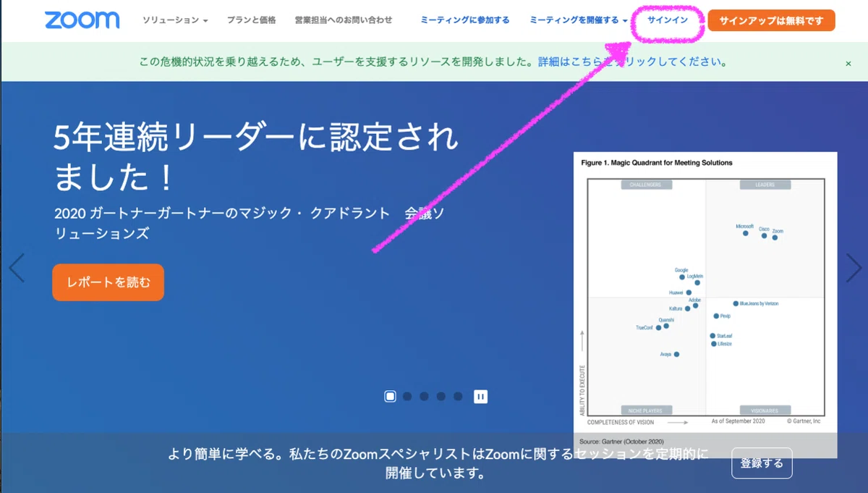Image resolution: width=868 pixels, height=493 pixels.
Task: Click the 5年連続リーダーに認定されました headline
Action: [x=256, y=157]
